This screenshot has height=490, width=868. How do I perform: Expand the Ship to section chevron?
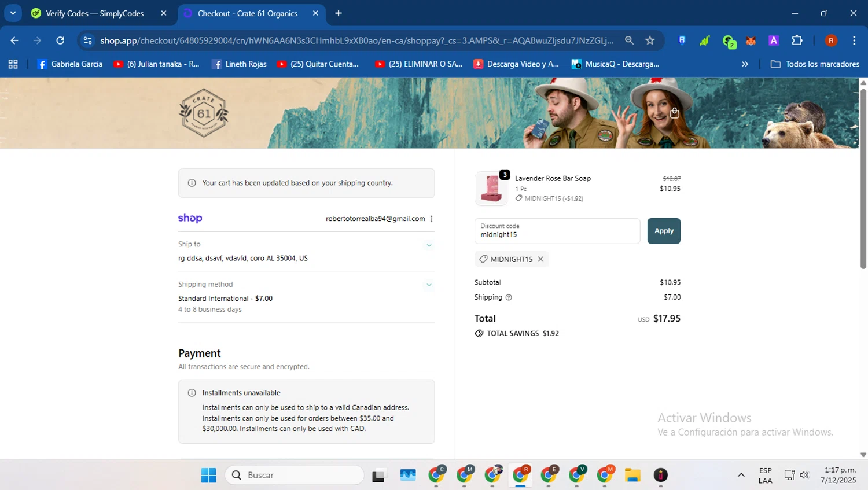(429, 245)
